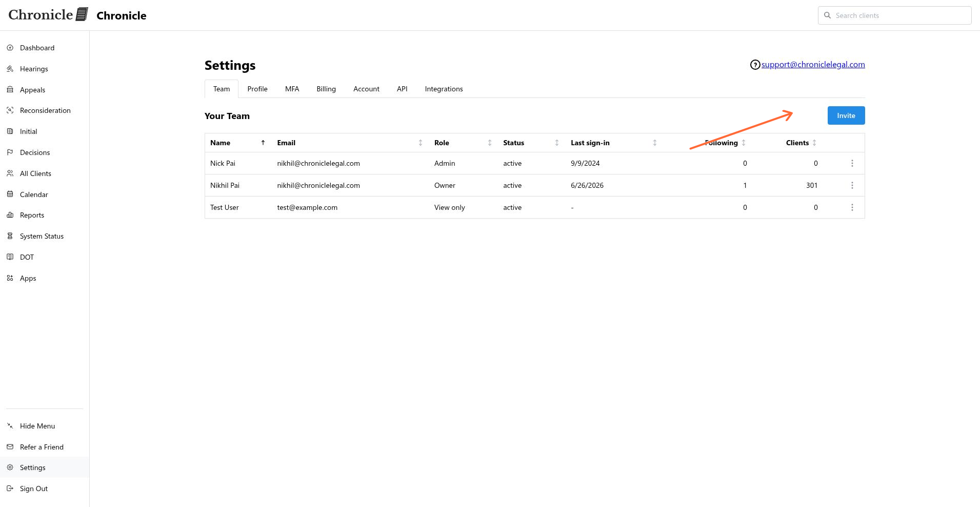
Task: Open the Billing tab
Action: tap(326, 89)
